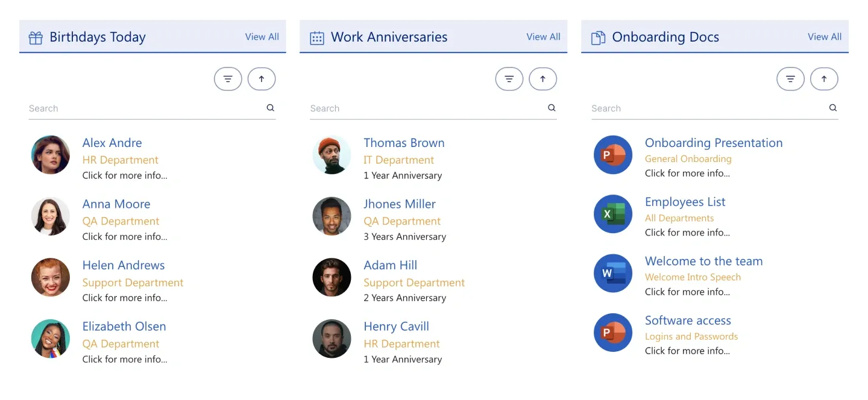Image resolution: width=868 pixels, height=400 pixels.
Task: Open the Welcome to the team title
Action: 703,261
